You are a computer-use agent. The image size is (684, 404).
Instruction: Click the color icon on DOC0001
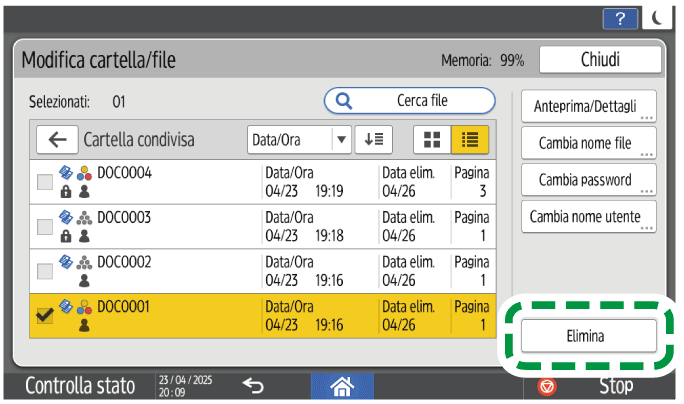(x=84, y=307)
